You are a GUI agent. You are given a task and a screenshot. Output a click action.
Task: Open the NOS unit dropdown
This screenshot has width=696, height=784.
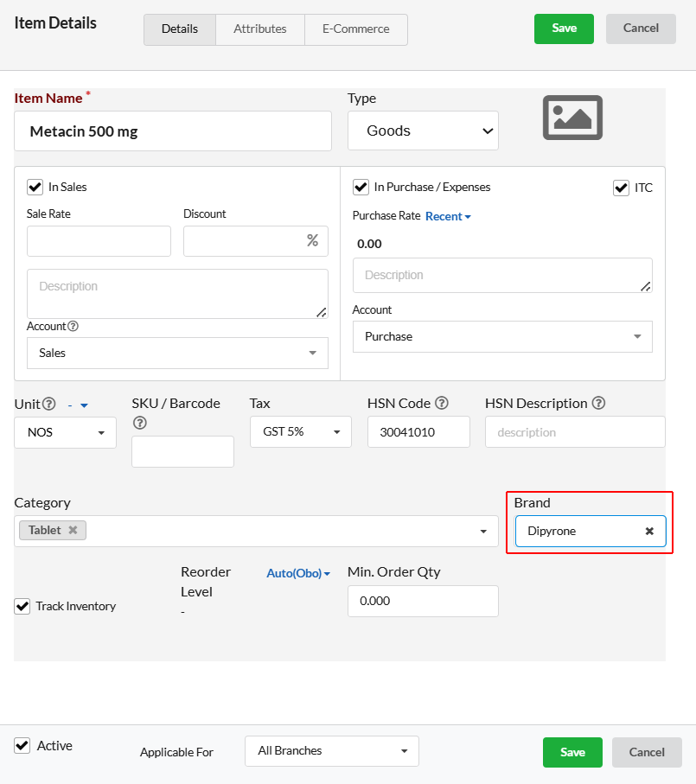click(66, 432)
